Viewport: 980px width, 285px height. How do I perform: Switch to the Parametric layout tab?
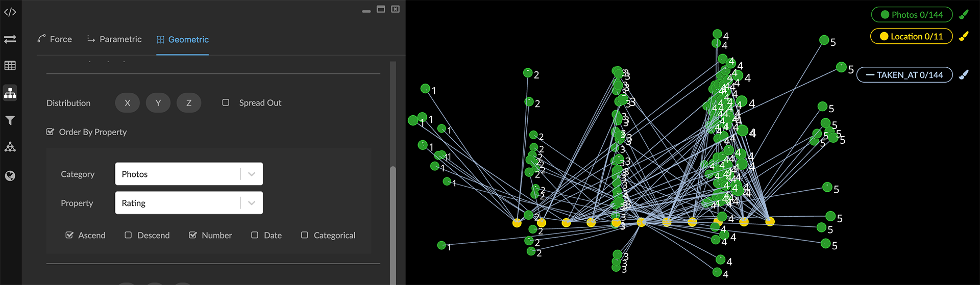[114, 39]
